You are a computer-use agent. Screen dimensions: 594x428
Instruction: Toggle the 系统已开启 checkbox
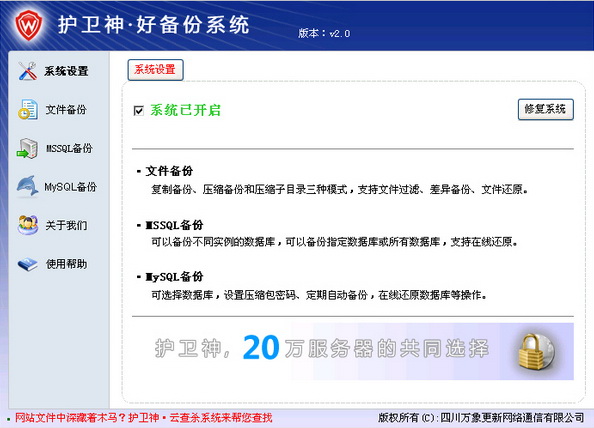(x=139, y=111)
